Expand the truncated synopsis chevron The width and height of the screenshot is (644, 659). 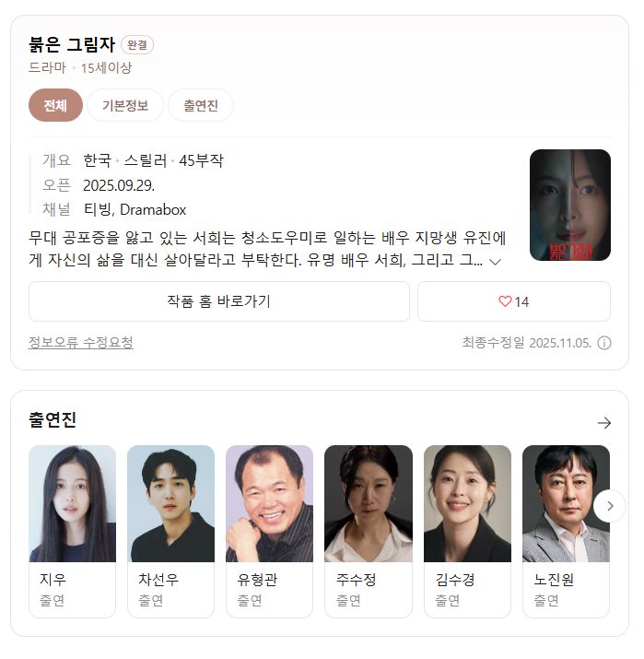(496, 262)
